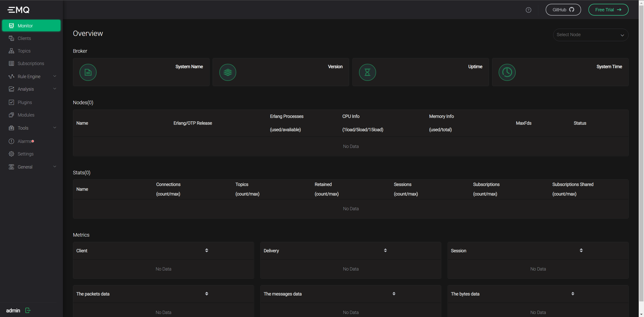Click the Version layers icon
Image resolution: width=644 pixels, height=317 pixels.
pyautogui.click(x=227, y=72)
